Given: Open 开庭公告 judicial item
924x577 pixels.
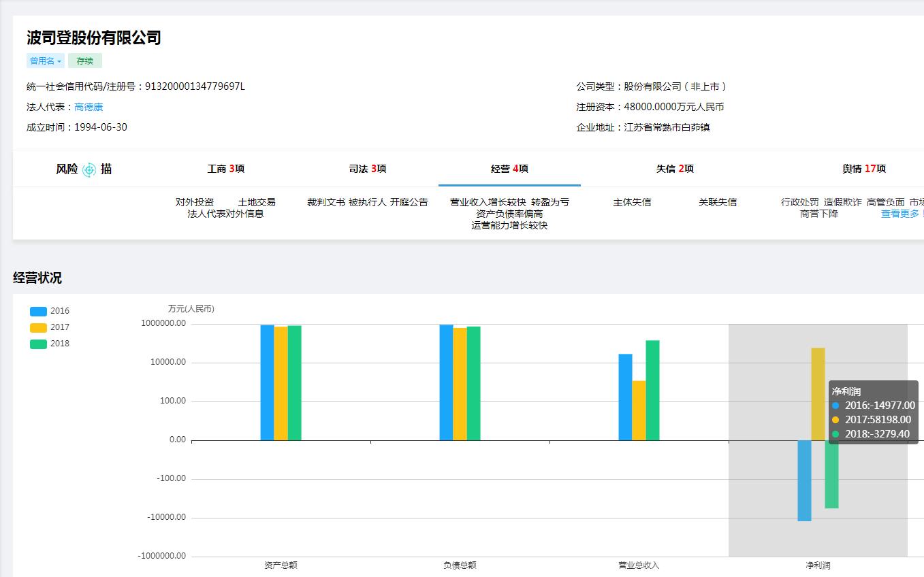Looking at the screenshot, I should point(409,202).
